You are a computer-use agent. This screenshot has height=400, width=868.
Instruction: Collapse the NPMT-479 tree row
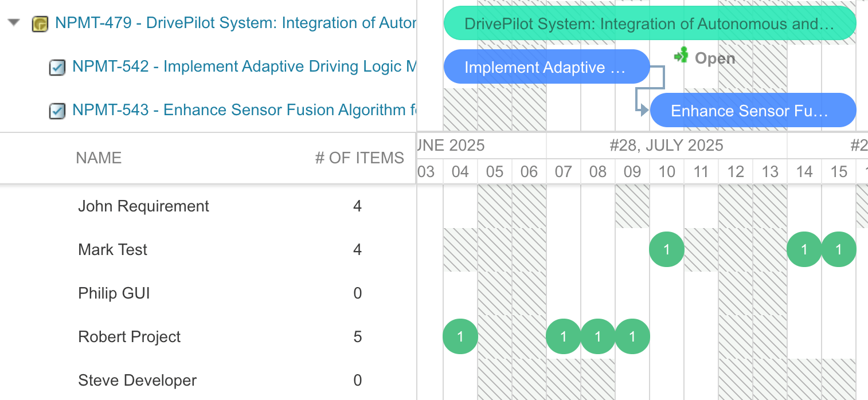click(x=14, y=23)
